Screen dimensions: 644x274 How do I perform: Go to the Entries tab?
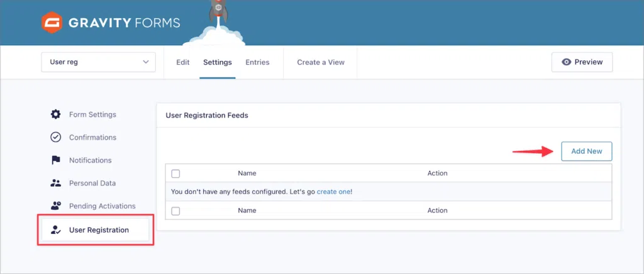pyautogui.click(x=257, y=62)
